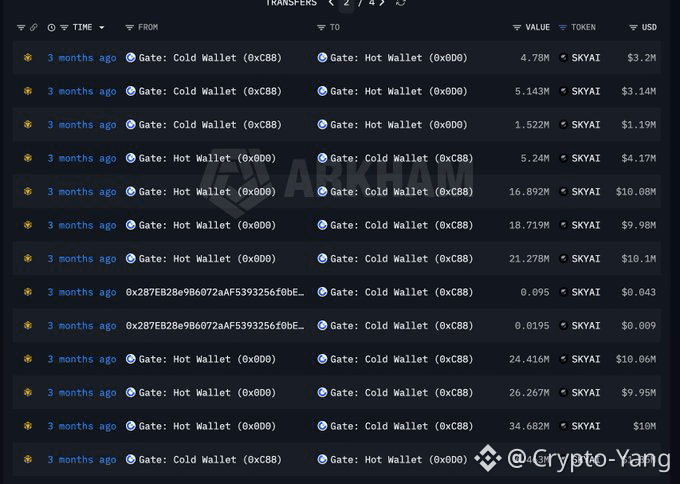Open the blue TOKEN column filter
The width and height of the screenshot is (680, 484).
point(562,27)
